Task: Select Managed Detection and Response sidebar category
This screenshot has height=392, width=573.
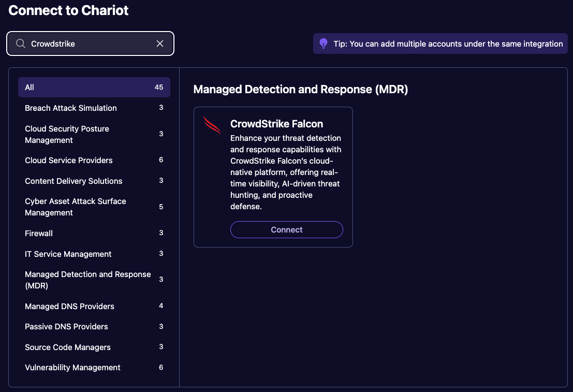Action: (x=94, y=280)
